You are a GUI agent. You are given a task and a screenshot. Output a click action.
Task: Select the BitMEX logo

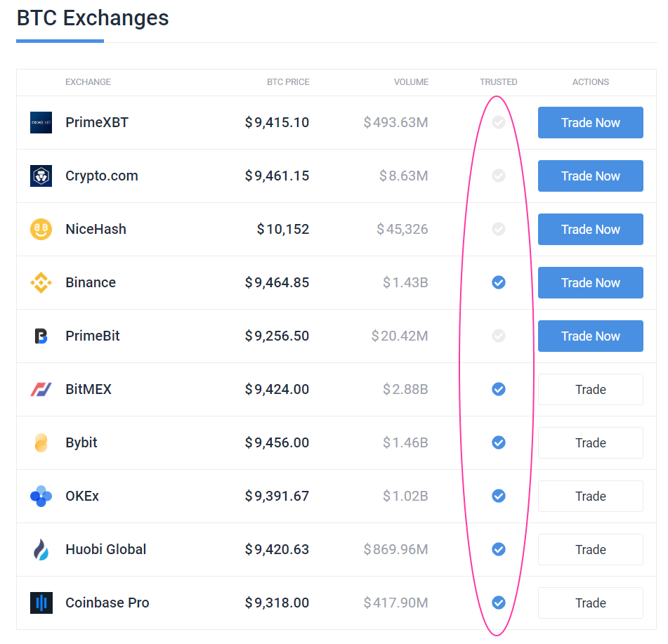click(x=41, y=389)
